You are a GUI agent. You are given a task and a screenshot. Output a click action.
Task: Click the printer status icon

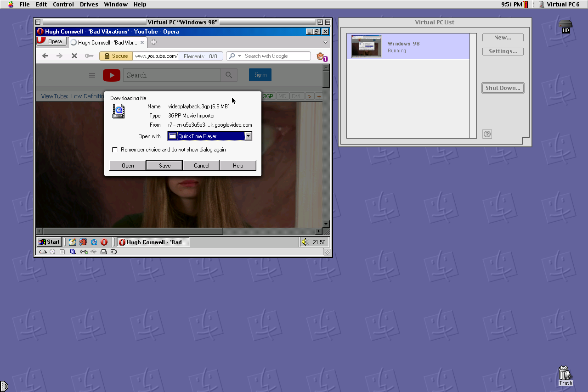(104, 252)
